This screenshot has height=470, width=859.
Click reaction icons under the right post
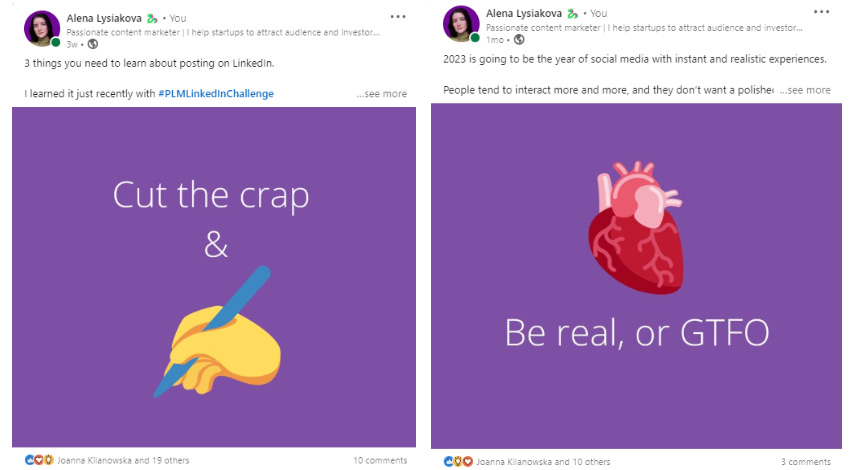[458, 461]
